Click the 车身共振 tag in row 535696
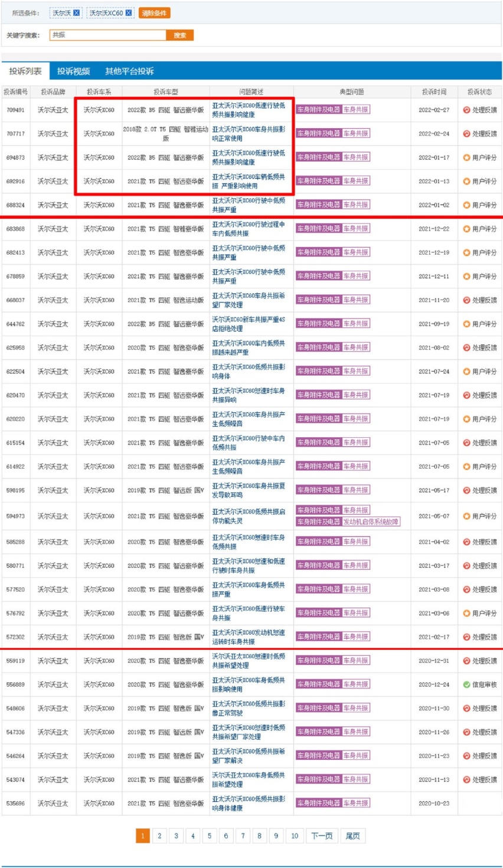This screenshot has width=503, height=868. click(x=356, y=803)
